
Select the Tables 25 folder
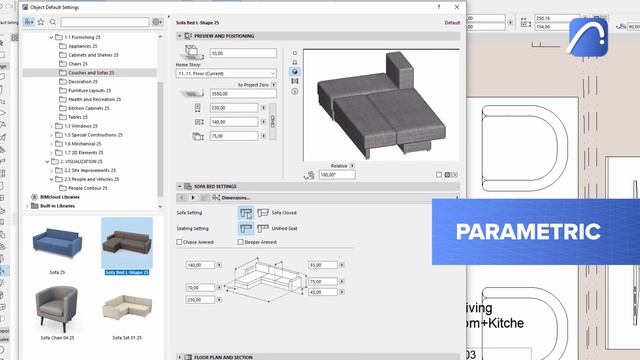[78, 117]
